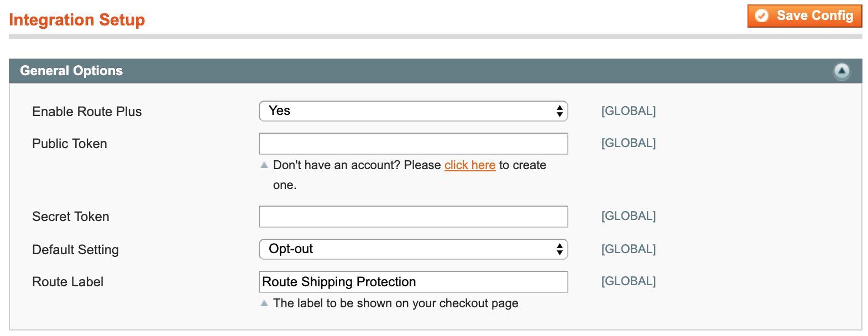This screenshot has height=336, width=868.
Task: Click the hint triangle icon under Public Token
Action: [264, 165]
